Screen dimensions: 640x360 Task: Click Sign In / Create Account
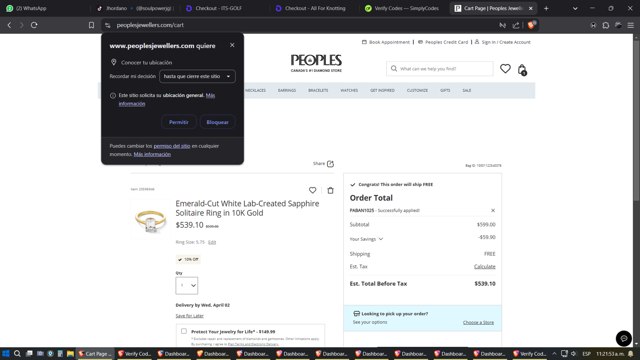502,42
